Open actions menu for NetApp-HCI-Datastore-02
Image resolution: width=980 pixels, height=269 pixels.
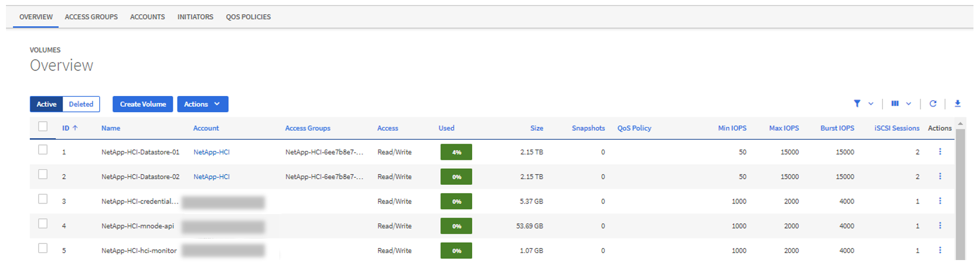[x=940, y=177]
